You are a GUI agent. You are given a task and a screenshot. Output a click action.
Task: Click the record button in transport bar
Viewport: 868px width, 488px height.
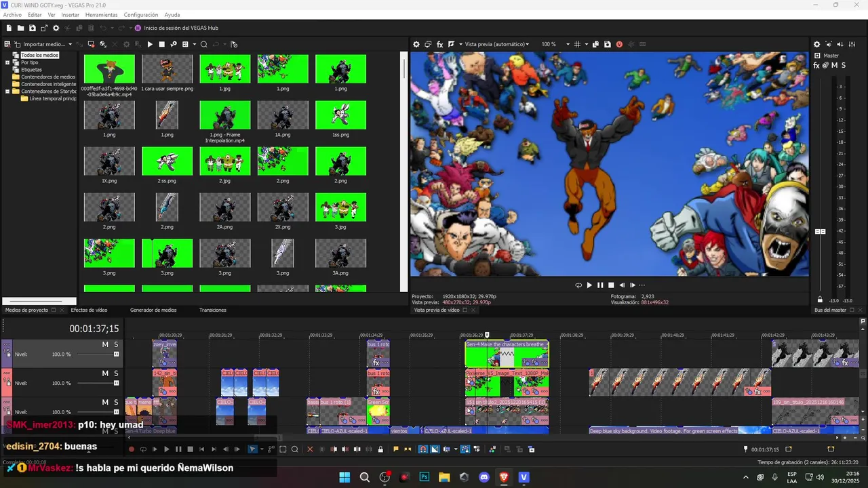coord(132,449)
